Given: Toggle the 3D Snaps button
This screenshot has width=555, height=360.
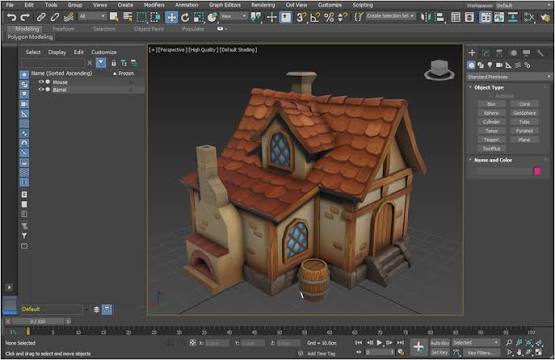Looking at the screenshot, I should 301,17.
